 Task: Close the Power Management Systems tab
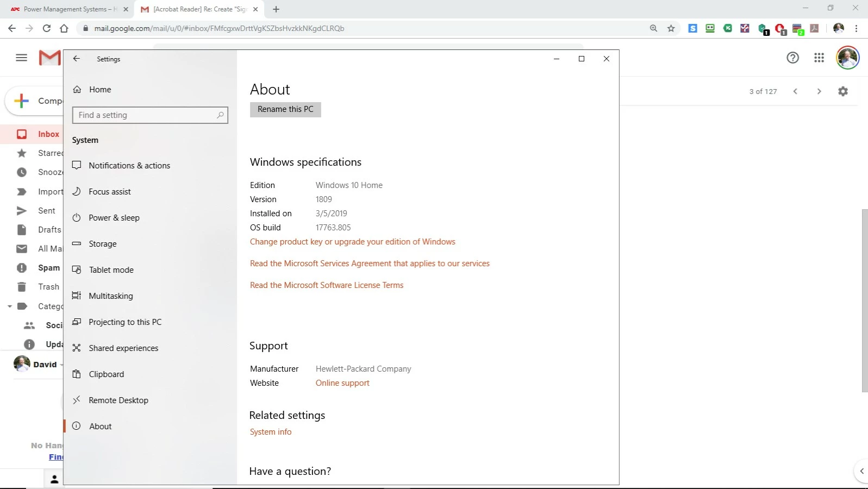(126, 9)
